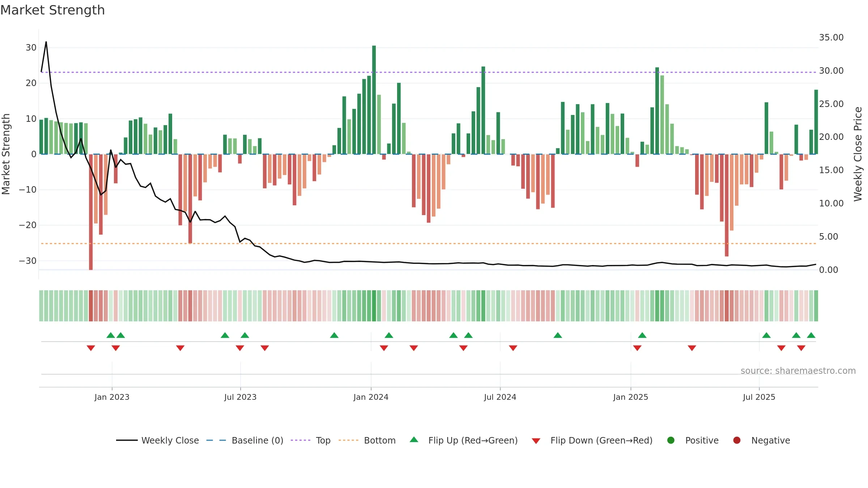Click the −30 strength axis tick

[x=28, y=261]
